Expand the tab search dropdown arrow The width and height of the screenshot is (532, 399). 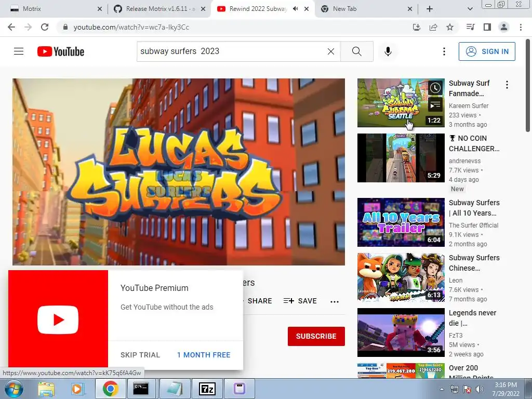coord(470,9)
